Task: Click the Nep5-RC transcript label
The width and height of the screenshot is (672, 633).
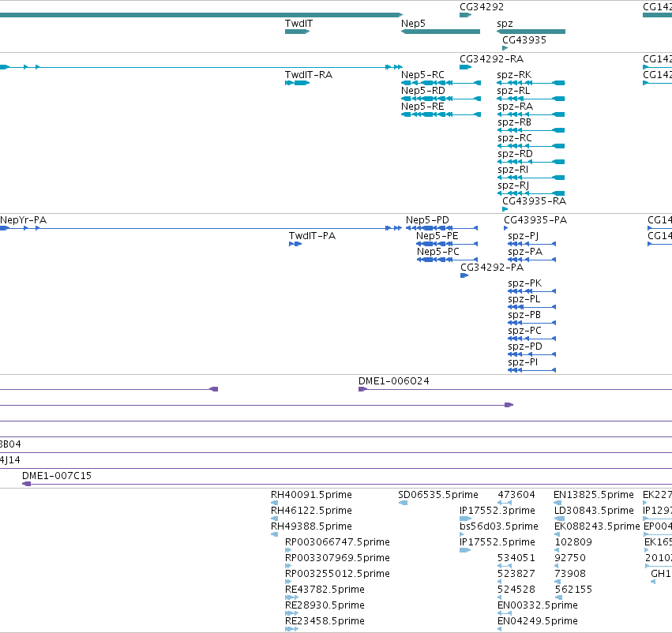Action: click(x=422, y=74)
